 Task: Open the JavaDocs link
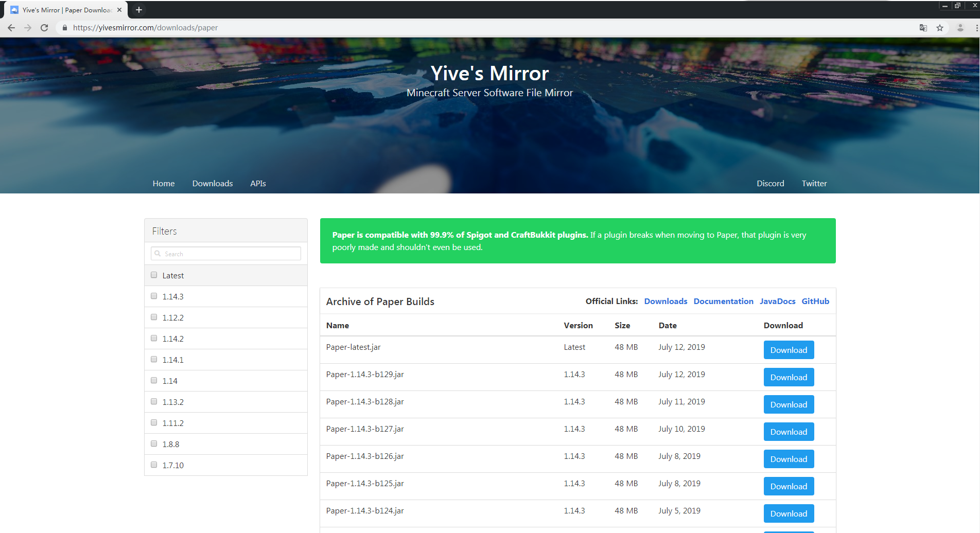[x=777, y=301]
